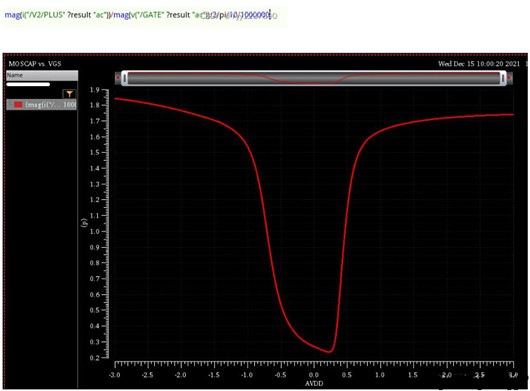The image size is (530, 391).
Task: Click the AVDD x-axis label
Action: coord(314,384)
